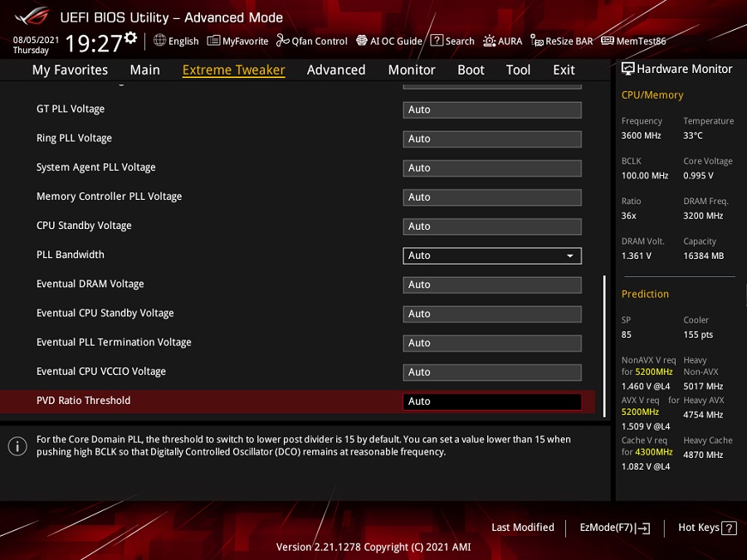Open the Tool tab
The width and height of the screenshot is (747, 560).
click(518, 70)
